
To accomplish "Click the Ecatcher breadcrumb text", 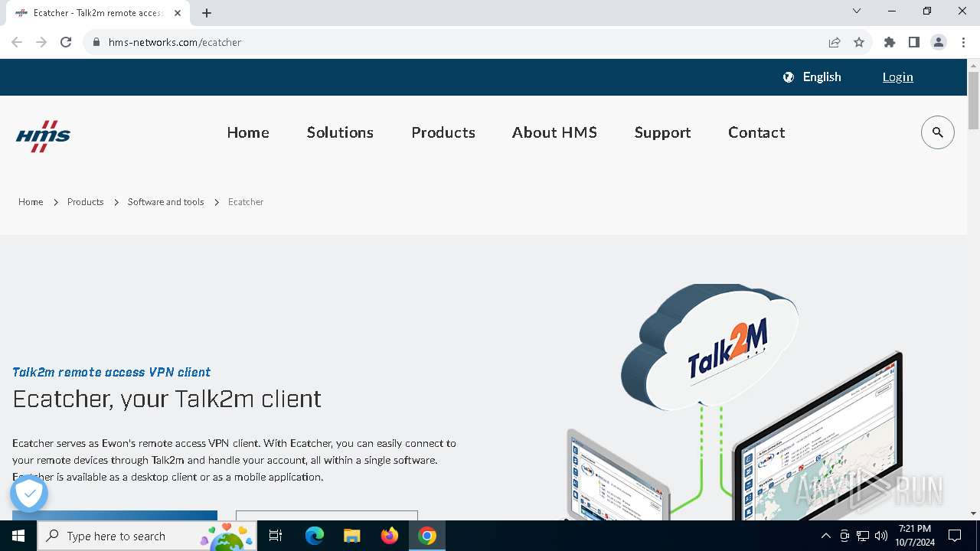I will point(246,202).
